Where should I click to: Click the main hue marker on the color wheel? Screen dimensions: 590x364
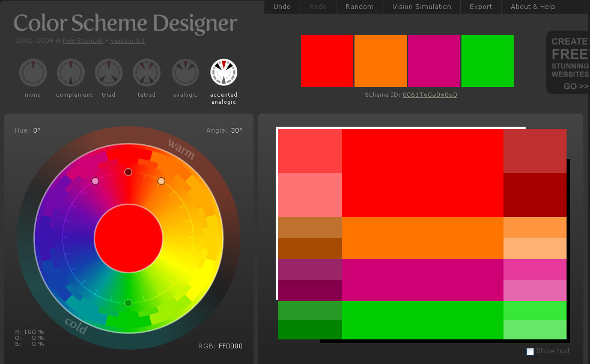tap(128, 172)
